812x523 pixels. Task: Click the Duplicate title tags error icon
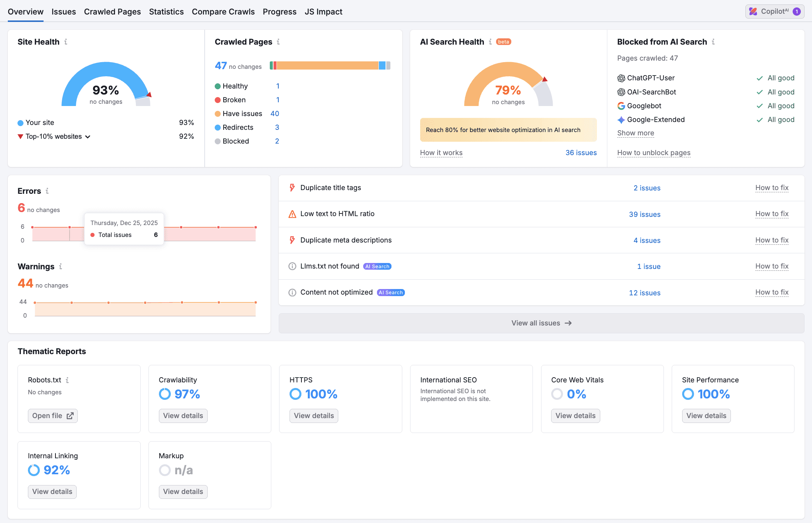pyautogui.click(x=292, y=188)
